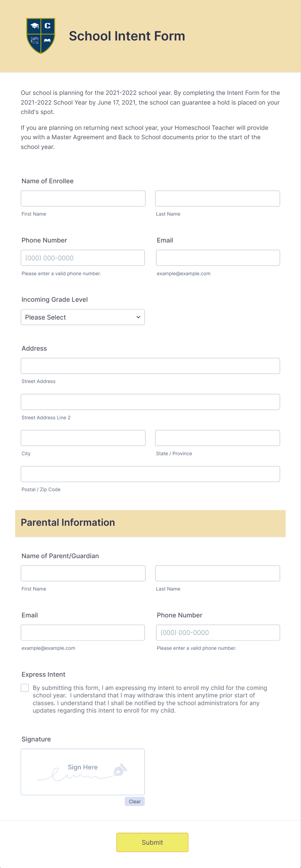Click the enrollee First Name field

coord(83,198)
